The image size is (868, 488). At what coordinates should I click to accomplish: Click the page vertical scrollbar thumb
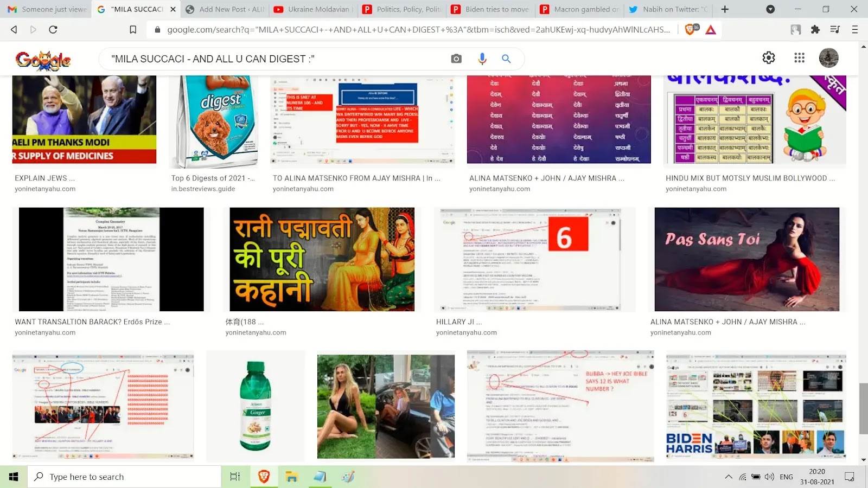pos(863,408)
